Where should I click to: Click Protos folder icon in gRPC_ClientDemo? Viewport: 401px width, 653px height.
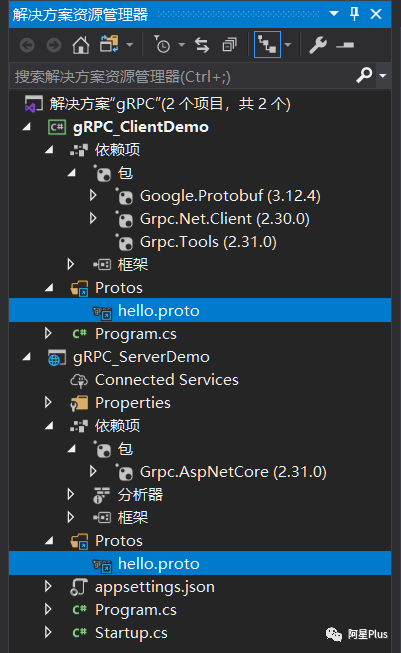80,288
